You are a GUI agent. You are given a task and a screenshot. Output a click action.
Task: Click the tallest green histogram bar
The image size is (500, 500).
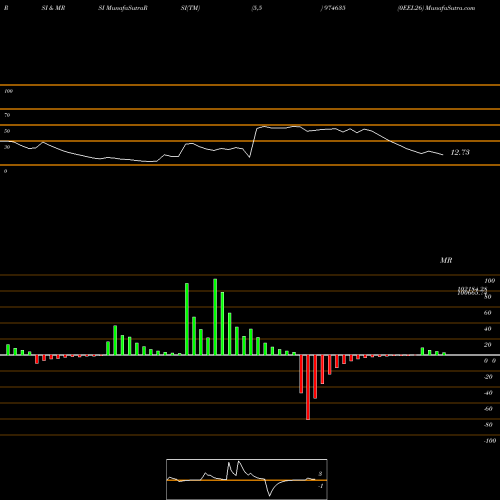(x=215, y=317)
